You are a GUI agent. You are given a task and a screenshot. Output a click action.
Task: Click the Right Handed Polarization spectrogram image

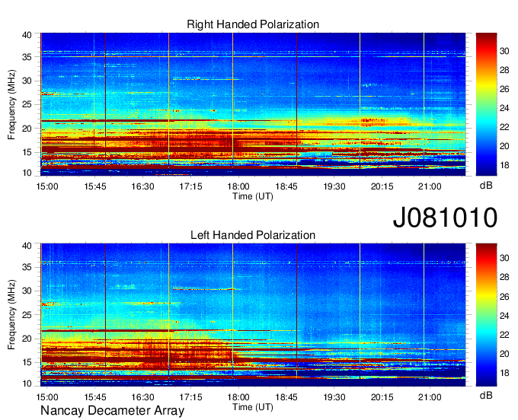coord(253,104)
